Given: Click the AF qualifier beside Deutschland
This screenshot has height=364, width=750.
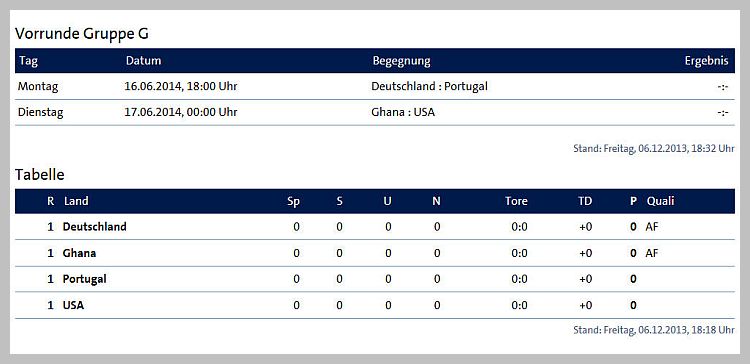Looking at the screenshot, I should [651, 227].
